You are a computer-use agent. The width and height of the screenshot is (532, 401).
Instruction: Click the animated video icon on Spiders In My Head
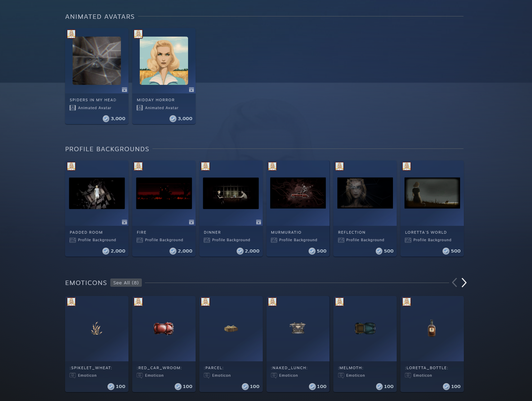pyautogui.click(x=124, y=90)
